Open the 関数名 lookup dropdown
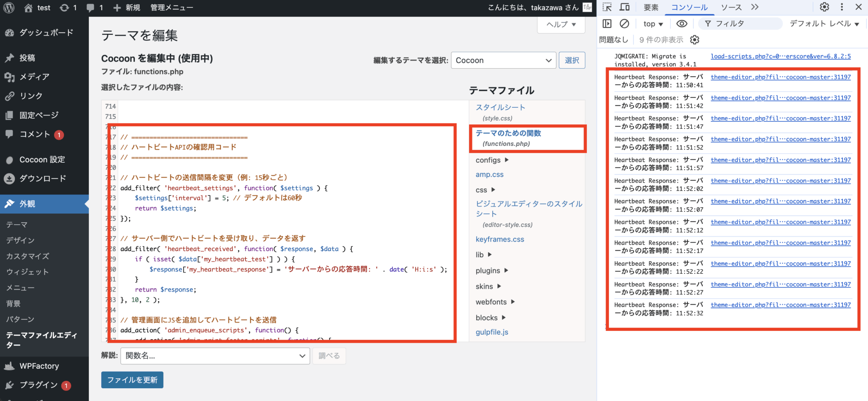This screenshot has width=868, height=401. pos(215,356)
